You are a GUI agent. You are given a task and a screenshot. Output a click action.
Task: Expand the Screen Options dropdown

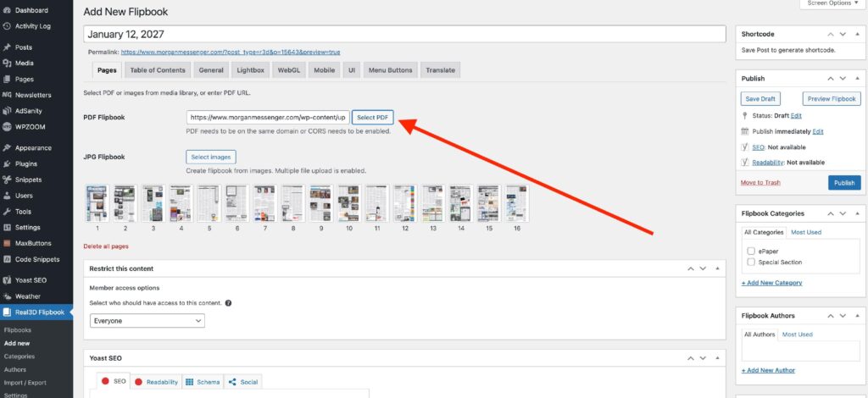pos(832,3)
